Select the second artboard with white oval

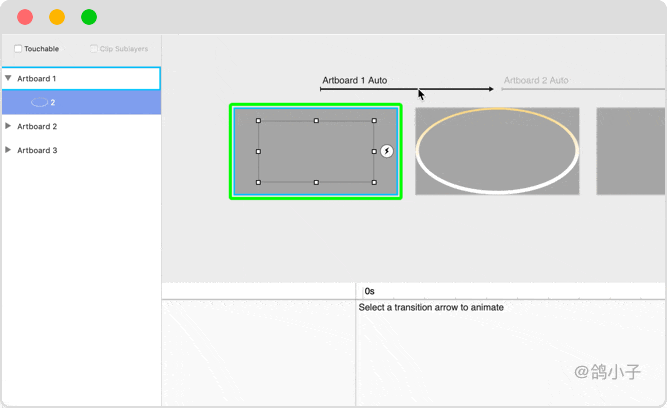(497, 151)
